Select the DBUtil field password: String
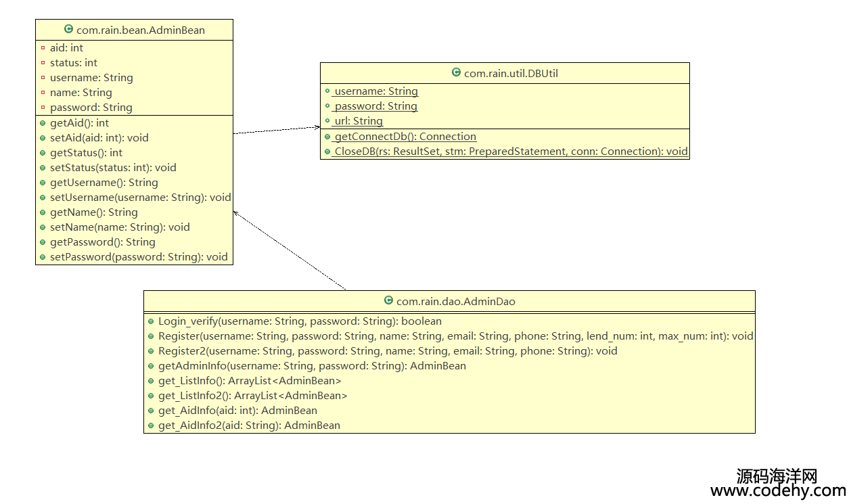This screenshot has height=504, width=849. (376, 106)
